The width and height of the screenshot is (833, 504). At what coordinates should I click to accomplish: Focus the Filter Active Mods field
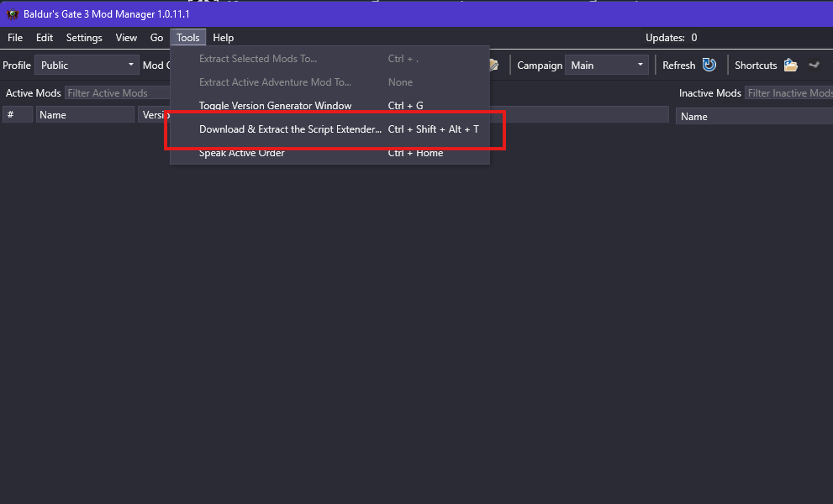[117, 93]
